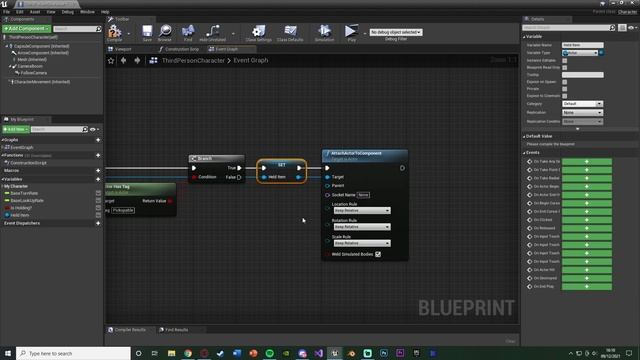640x360 pixels.
Task: Select the FollowCamera component
Action: pos(33,73)
